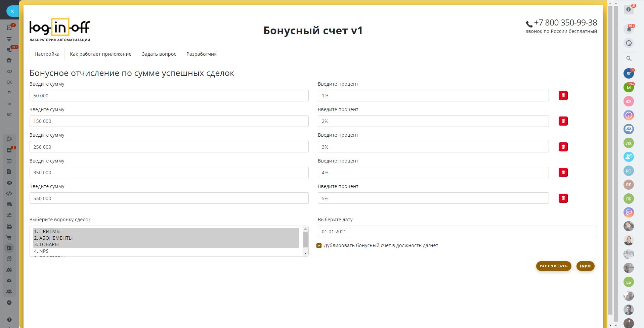This screenshot has height=328, width=644.
Task: Remove the 550 000 / 5% row
Action: pyautogui.click(x=563, y=198)
